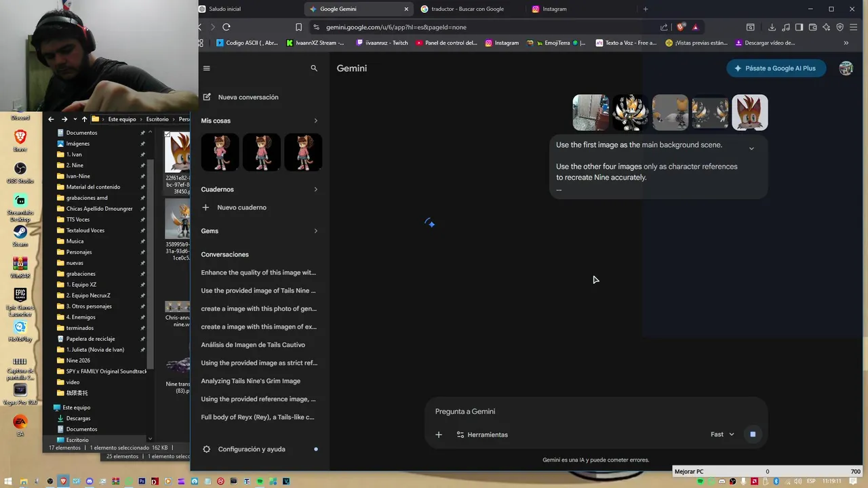Image resolution: width=868 pixels, height=488 pixels.
Task: Toggle the Brave sidebar panel icon
Action: click(x=800, y=27)
